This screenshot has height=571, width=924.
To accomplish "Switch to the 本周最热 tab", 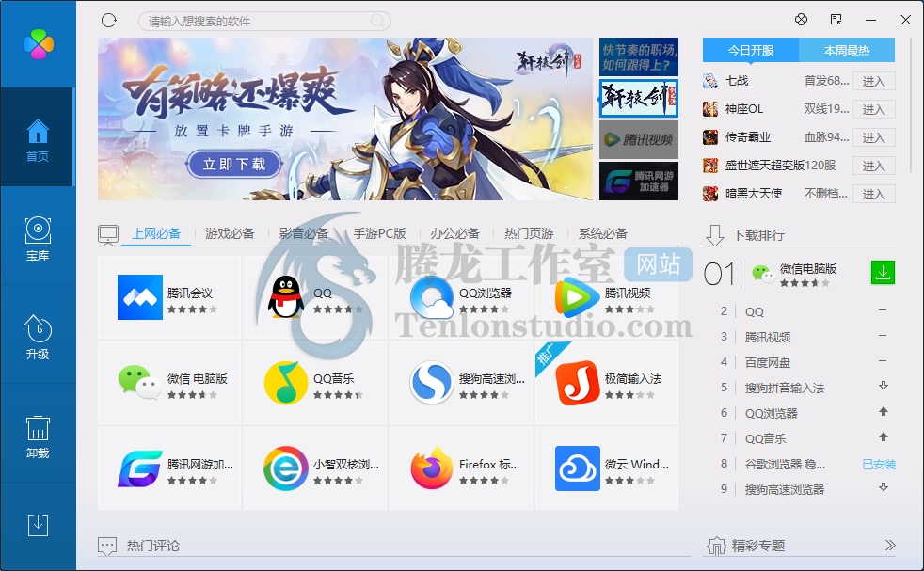I will (x=847, y=50).
